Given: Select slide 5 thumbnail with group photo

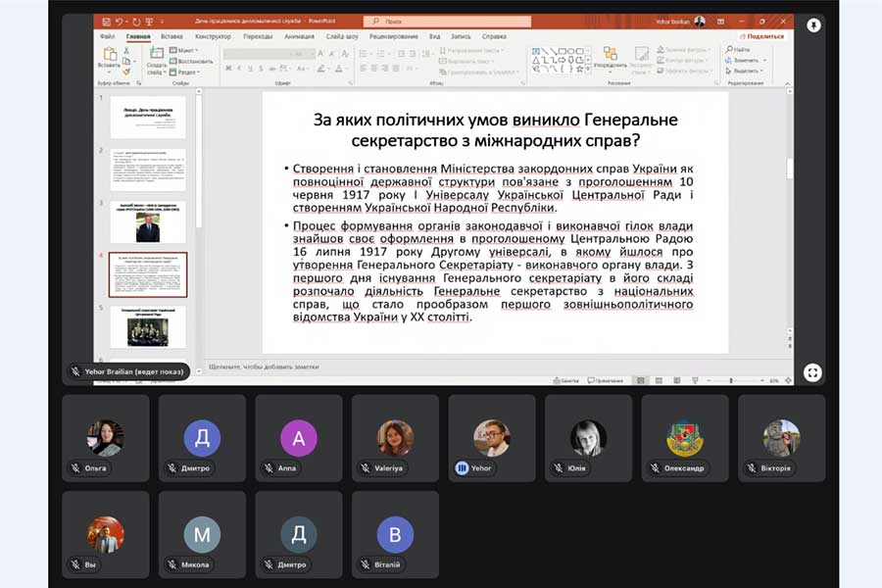Looking at the screenshot, I should click(x=148, y=327).
